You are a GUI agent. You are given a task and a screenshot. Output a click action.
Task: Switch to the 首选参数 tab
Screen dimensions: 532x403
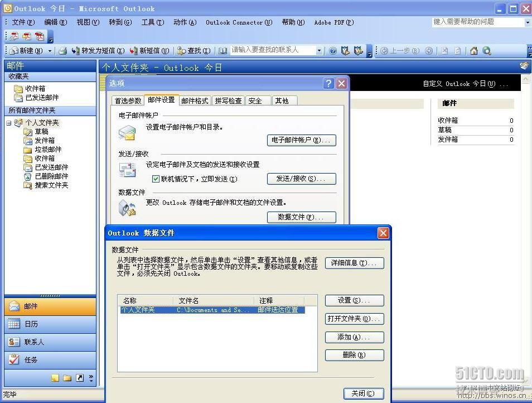point(128,101)
